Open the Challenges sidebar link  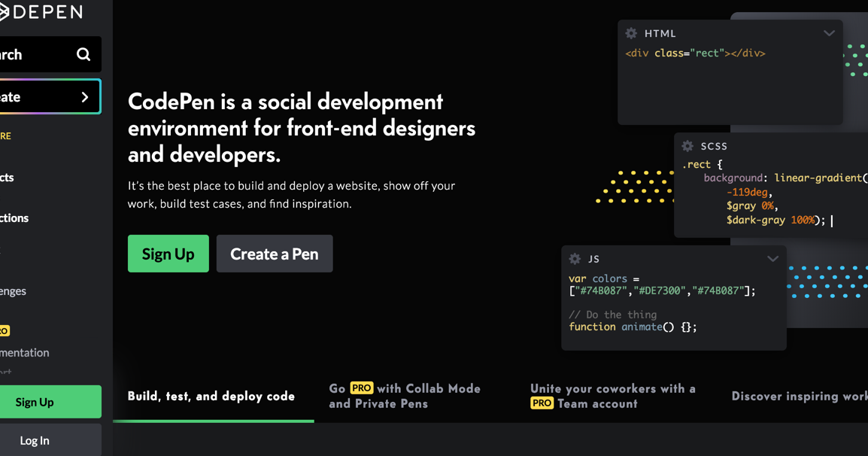13,290
